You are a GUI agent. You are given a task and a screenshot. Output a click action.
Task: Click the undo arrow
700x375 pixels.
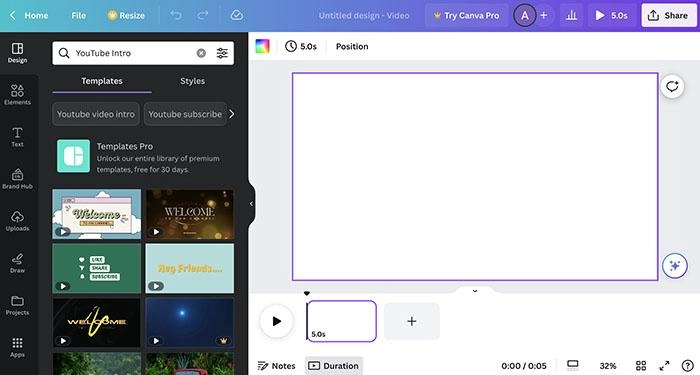coord(176,15)
